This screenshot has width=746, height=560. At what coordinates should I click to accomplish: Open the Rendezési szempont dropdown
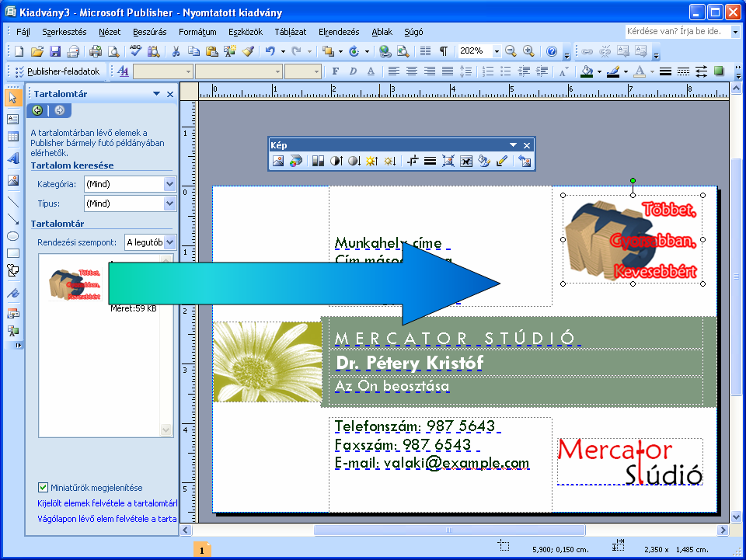point(170,242)
